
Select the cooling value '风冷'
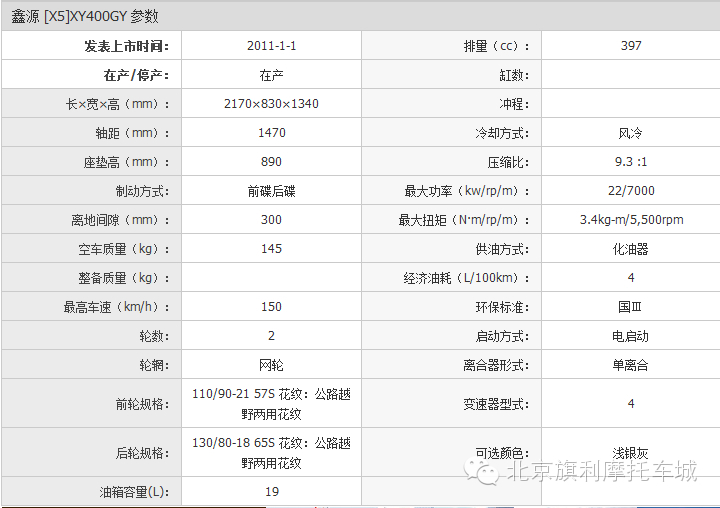[630, 133]
